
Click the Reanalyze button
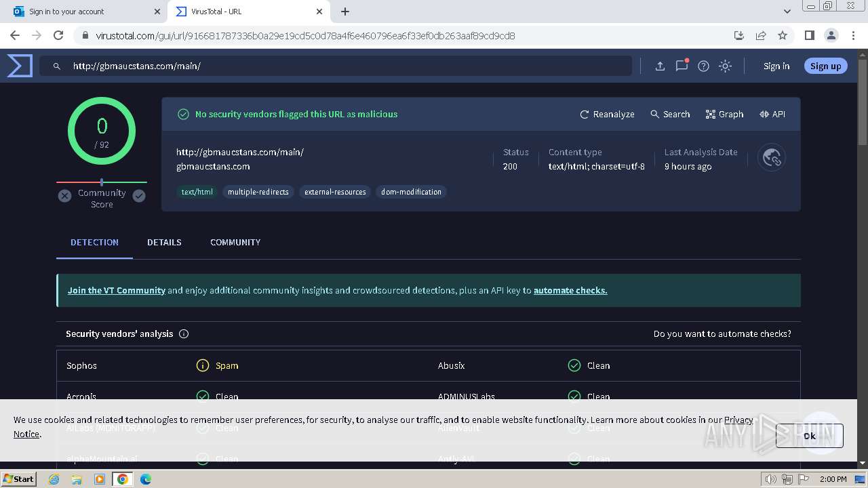(607, 114)
